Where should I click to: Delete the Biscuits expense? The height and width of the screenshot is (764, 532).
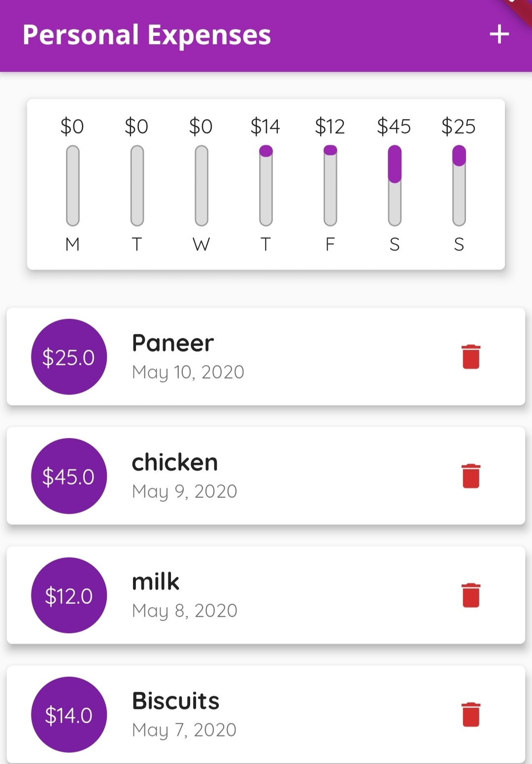tap(471, 715)
